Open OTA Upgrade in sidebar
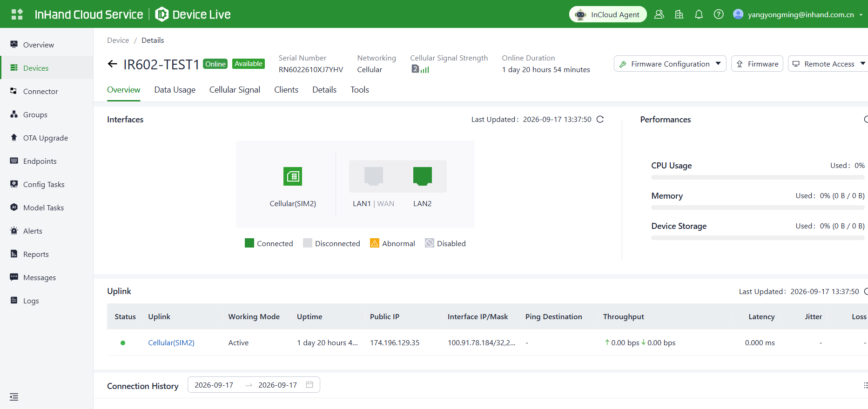 coord(46,138)
